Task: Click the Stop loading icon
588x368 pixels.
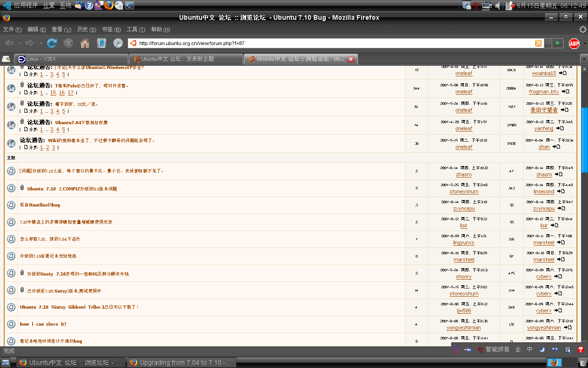Action: [x=68, y=43]
